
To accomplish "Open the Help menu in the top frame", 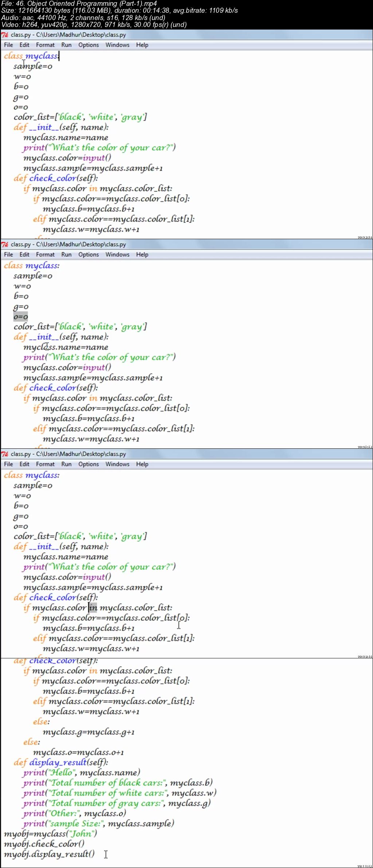I will [142, 45].
